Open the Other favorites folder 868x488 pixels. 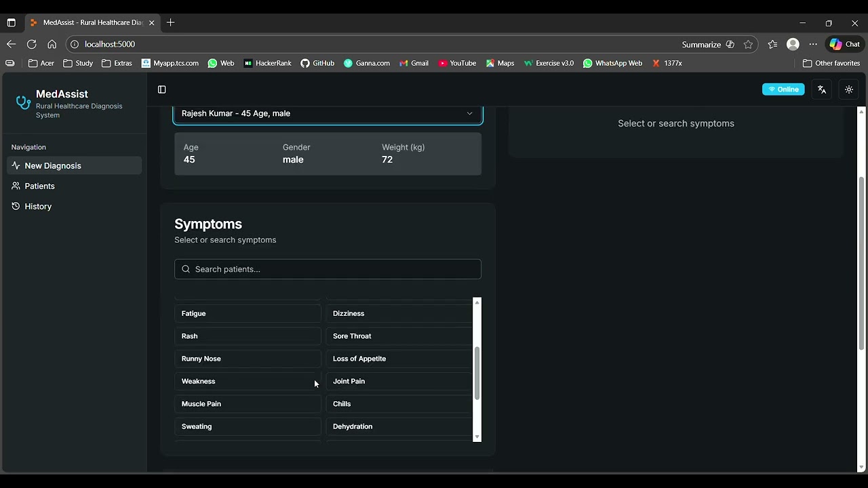point(831,63)
